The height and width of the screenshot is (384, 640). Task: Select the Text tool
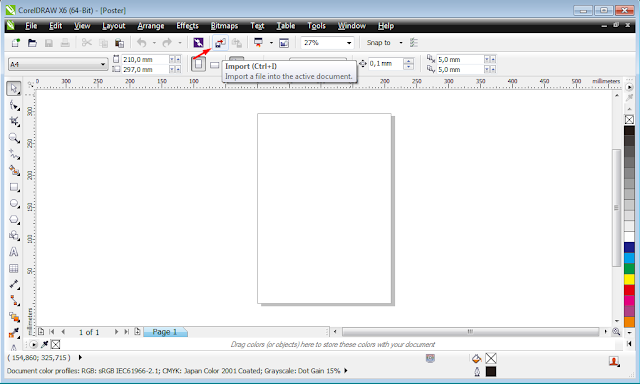[x=14, y=252]
